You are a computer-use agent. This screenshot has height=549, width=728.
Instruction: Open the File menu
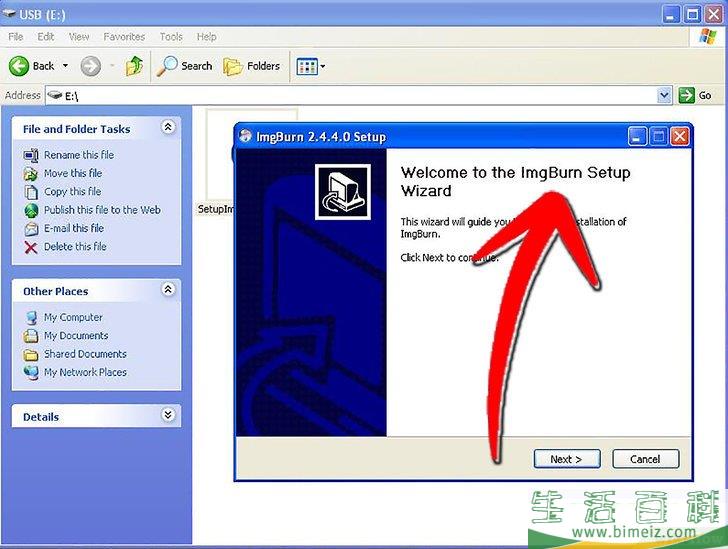pyautogui.click(x=16, y=37)
